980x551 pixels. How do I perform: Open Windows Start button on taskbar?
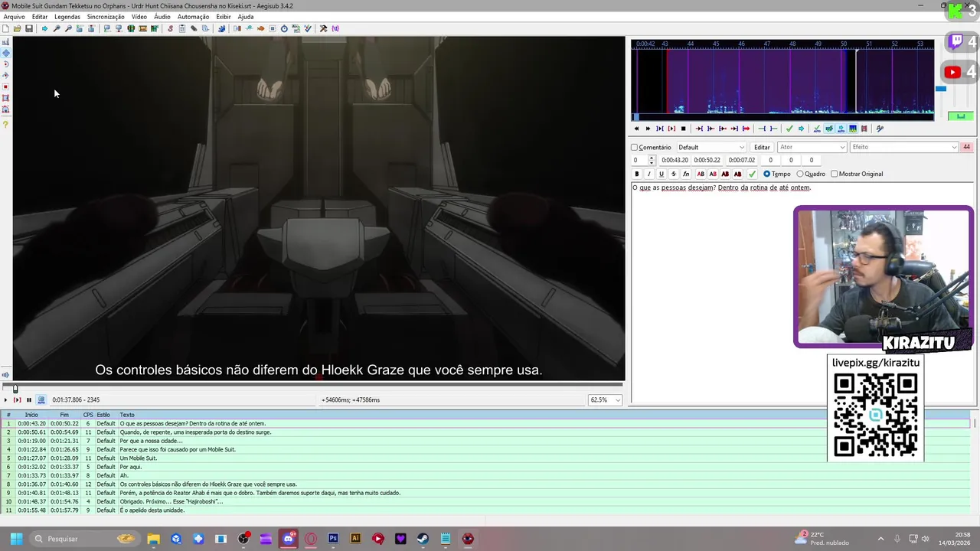[16, 539]
